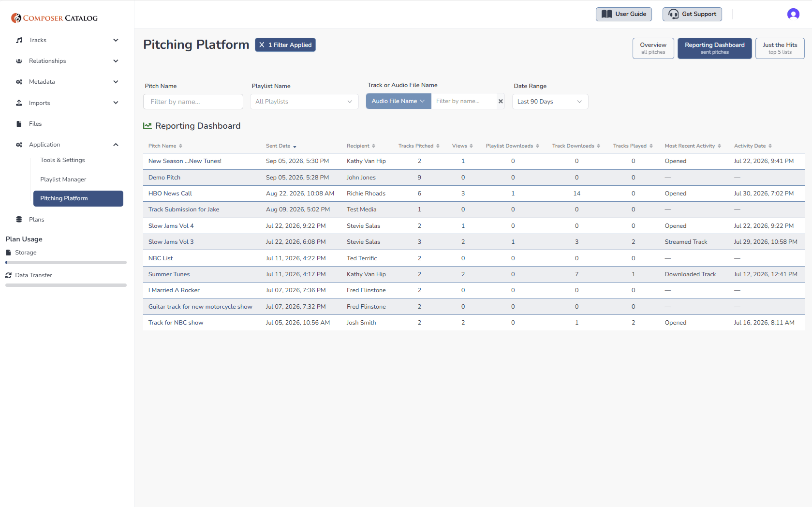Click the Relationships people icon
The image size is (812, 507).
19,61
